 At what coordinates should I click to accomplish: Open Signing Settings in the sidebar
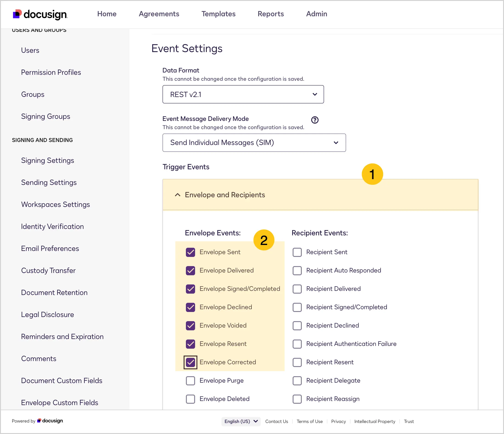click(48, 161)
